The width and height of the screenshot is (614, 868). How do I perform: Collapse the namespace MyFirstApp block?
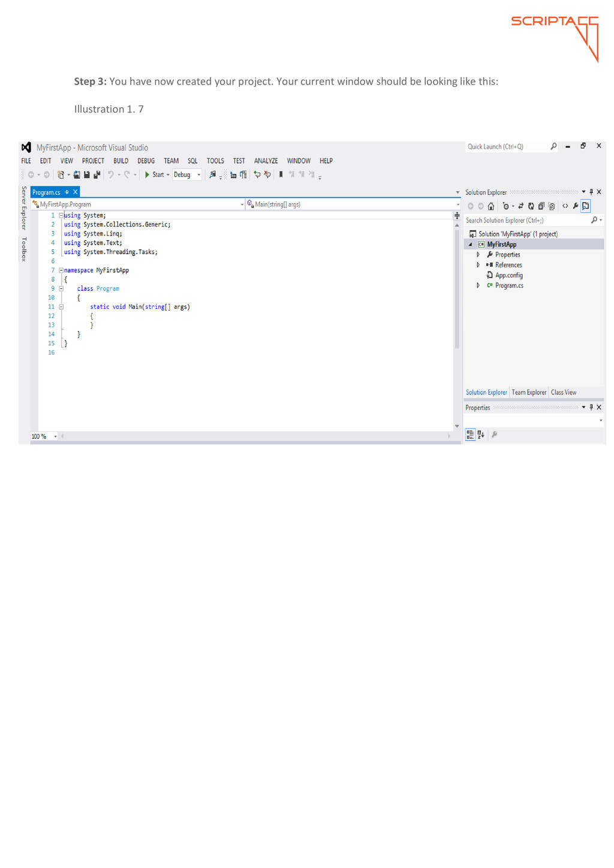[61, 270]
